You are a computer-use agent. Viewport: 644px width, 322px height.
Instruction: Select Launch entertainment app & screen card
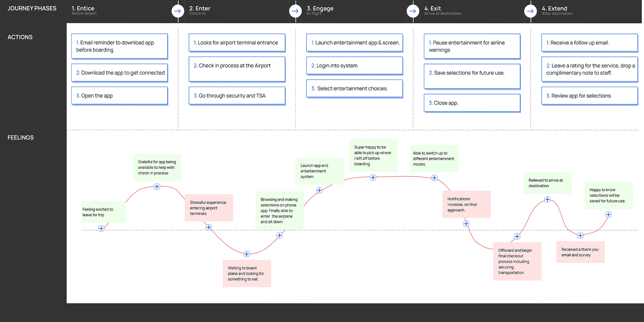[x=355, y=43]
